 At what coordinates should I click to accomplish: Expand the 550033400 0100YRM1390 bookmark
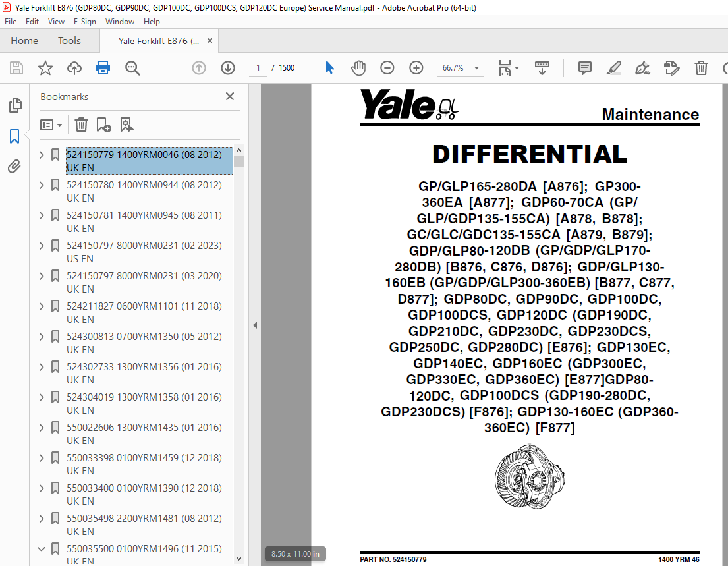42,488
